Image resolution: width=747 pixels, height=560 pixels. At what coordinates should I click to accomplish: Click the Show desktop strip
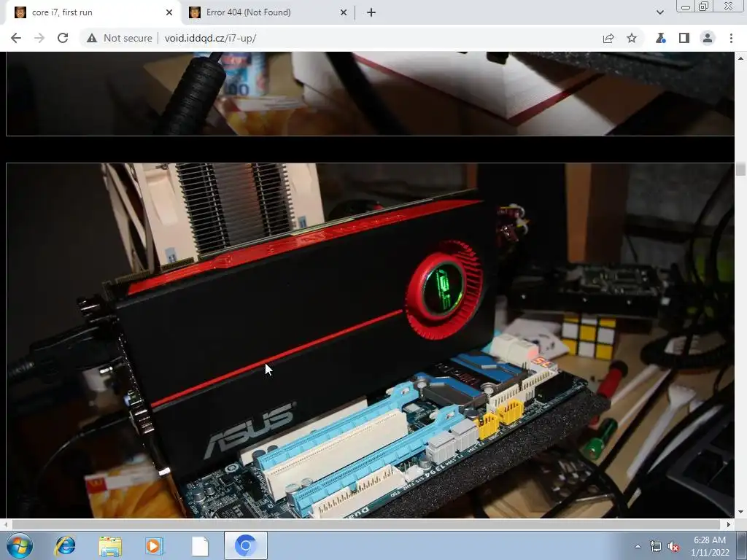742,545
